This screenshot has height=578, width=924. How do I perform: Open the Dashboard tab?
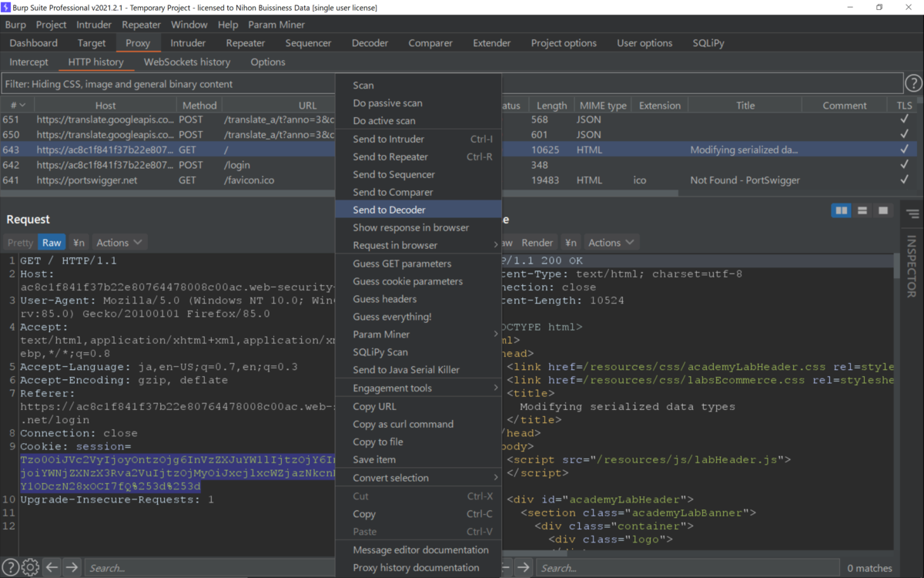pos(34,43)
